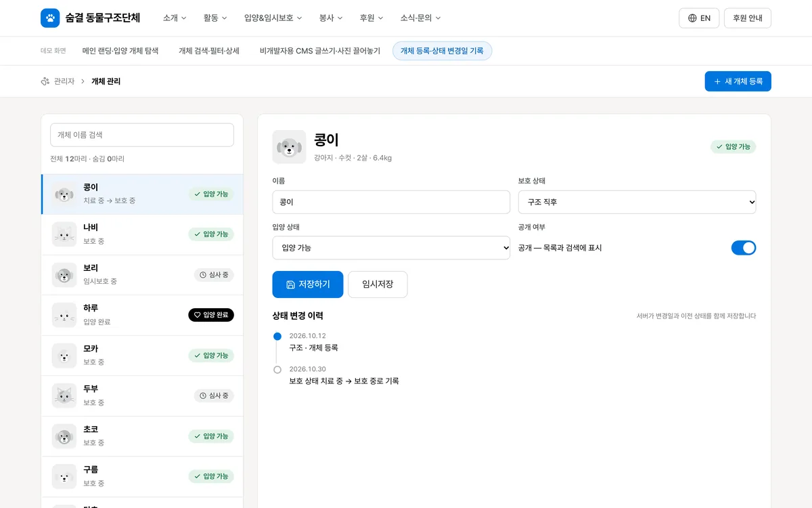Click 임시저장 button
Viewport: 812px width, 508px height.
click(x=378, y=284)
